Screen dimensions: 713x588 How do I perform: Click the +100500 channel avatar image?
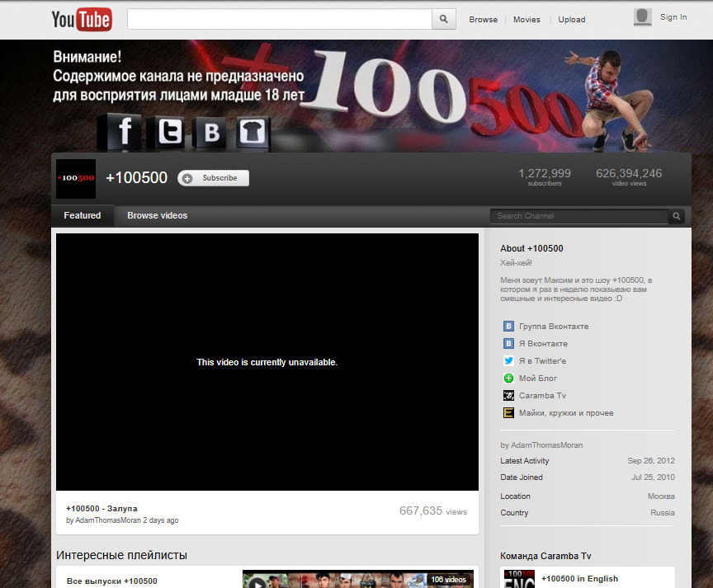pyautogui.click(x=76, y=179)
